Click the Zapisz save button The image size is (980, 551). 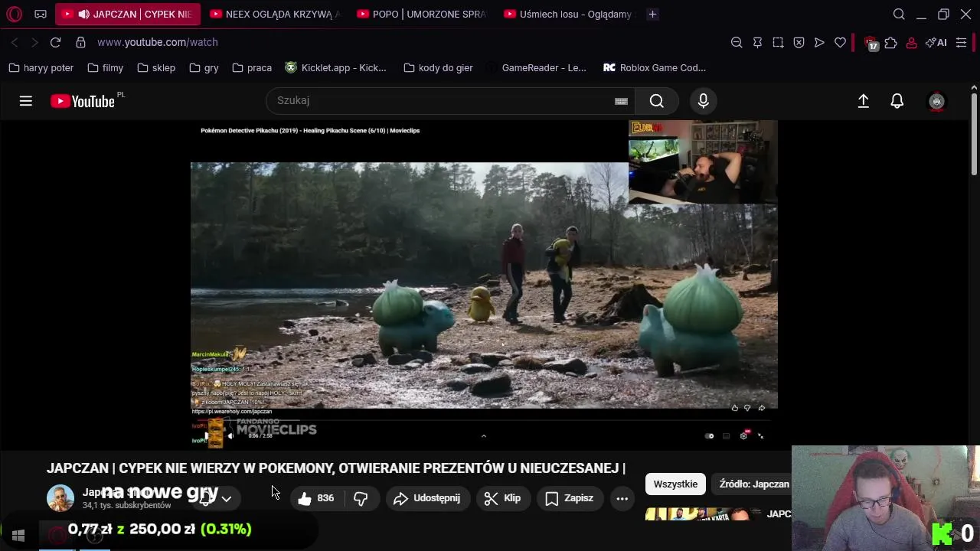click(569, 498)
